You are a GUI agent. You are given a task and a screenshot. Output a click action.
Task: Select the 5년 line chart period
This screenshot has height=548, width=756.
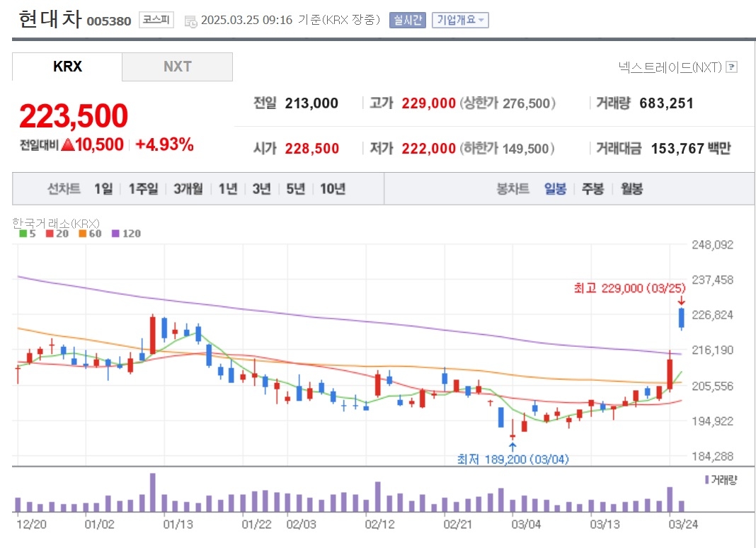[296, 188]
